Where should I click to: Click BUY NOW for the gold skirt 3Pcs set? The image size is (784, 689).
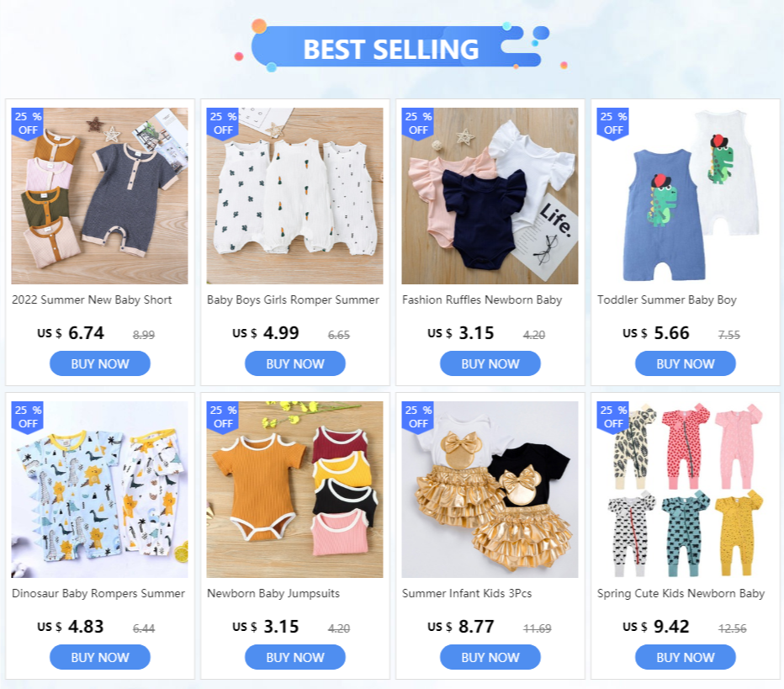tap(490, 657)
